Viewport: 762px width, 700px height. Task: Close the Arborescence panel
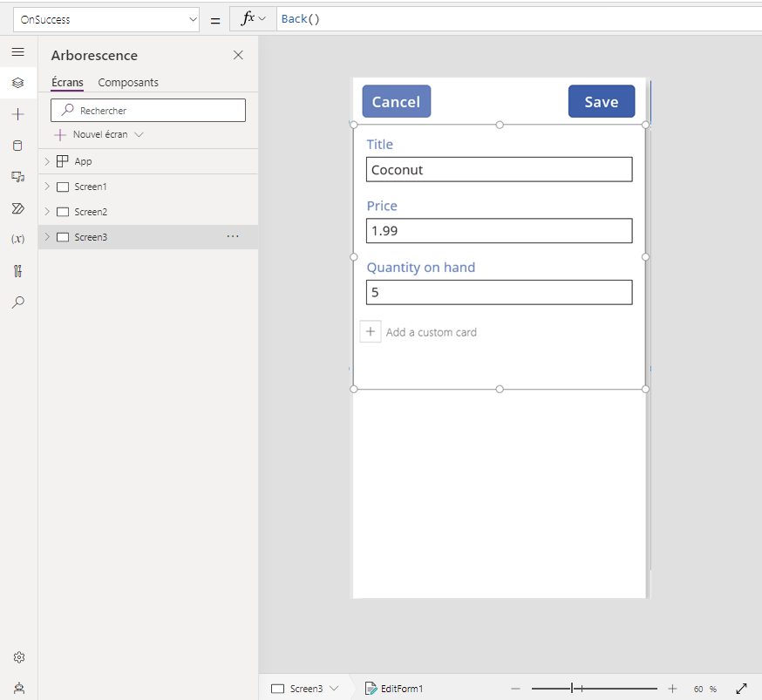238,55
